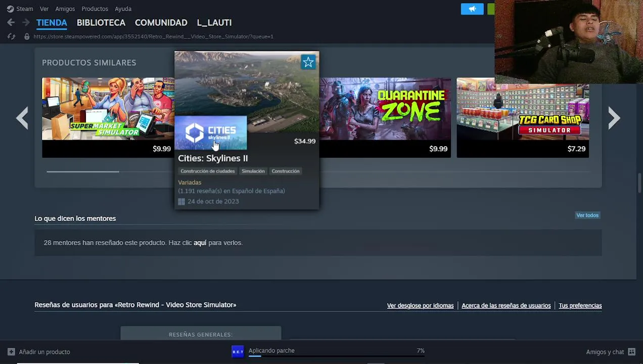Screen dimensions: 643x364
Task: Click the Aplicando parche download progress bar
Action: pyautogui.click(x=336, y=356)
